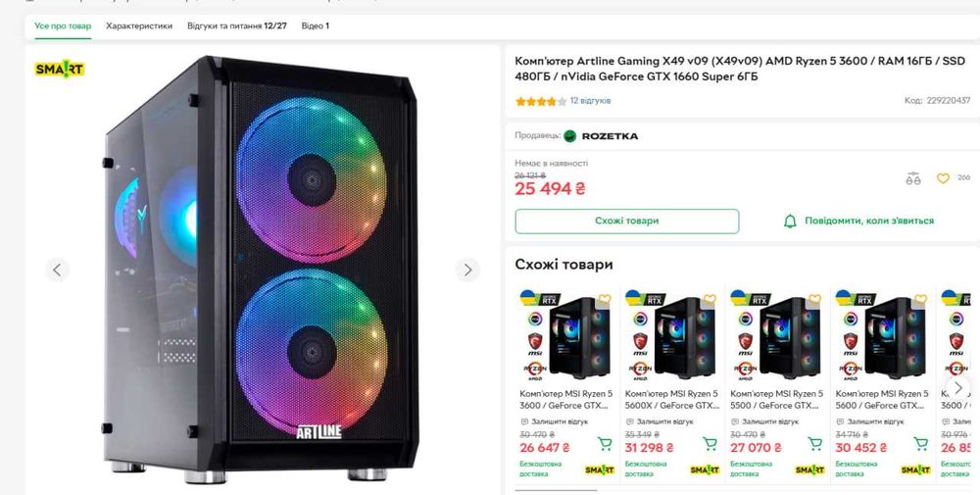This screenshot has height=495, width=980.
Task: Add MSI Ryzen 5 5500 to cart
Action: pyautogui.click(x=815, y=444)
